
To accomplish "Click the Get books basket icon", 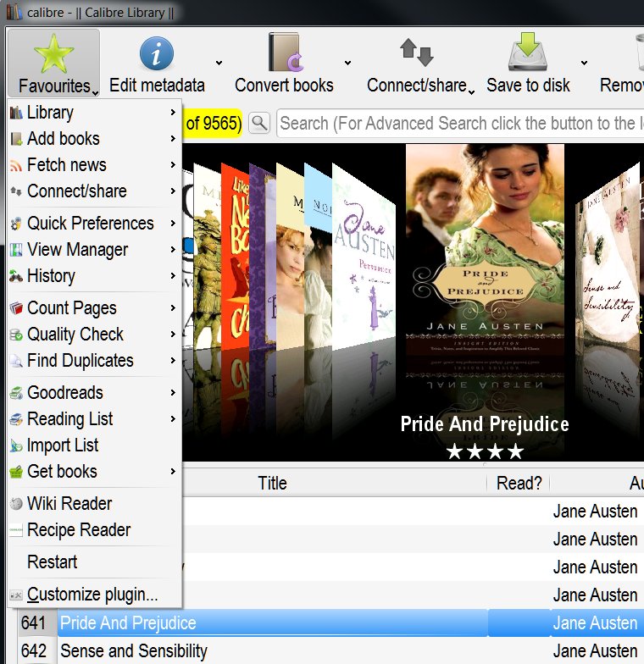I will pyautogui.click(x=16, y=471).
